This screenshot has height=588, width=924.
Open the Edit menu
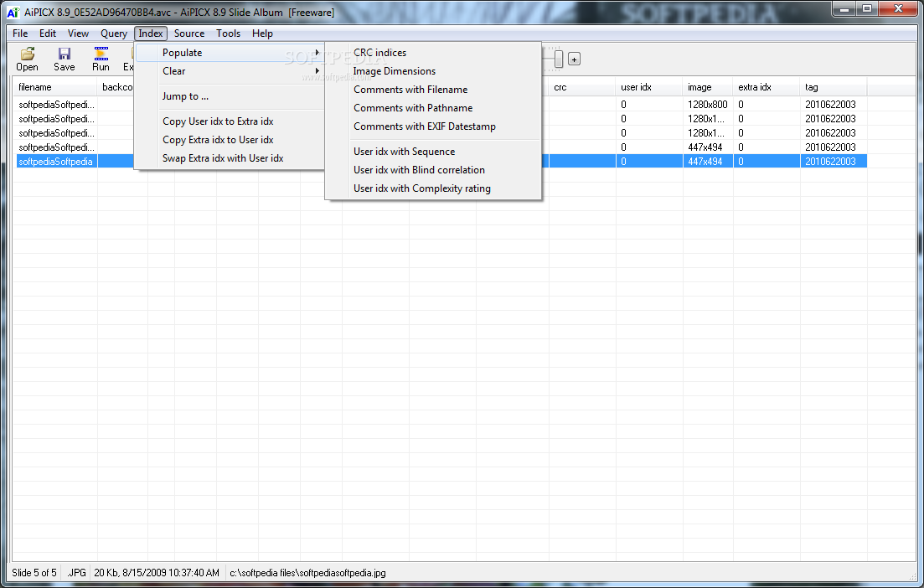48,34
